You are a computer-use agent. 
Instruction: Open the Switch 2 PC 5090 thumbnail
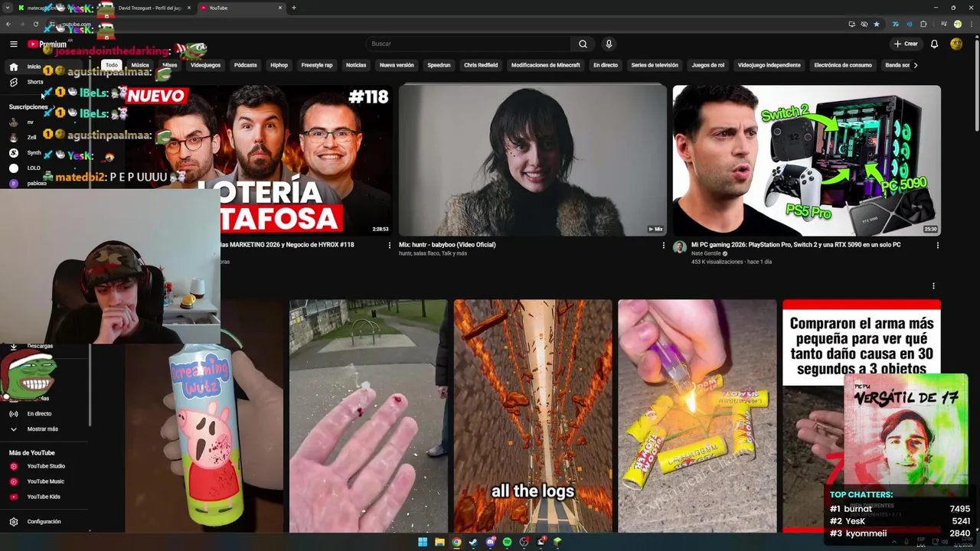pos(806,160)
